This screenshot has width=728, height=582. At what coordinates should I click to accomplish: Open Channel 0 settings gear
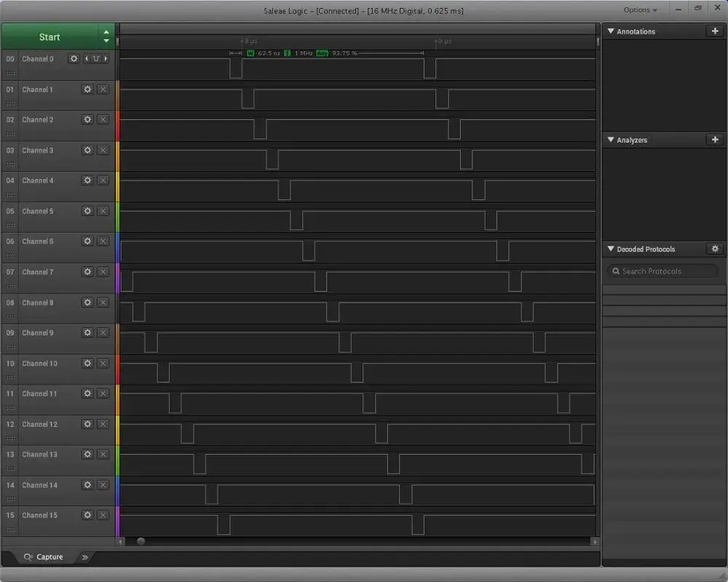[74, 58]
